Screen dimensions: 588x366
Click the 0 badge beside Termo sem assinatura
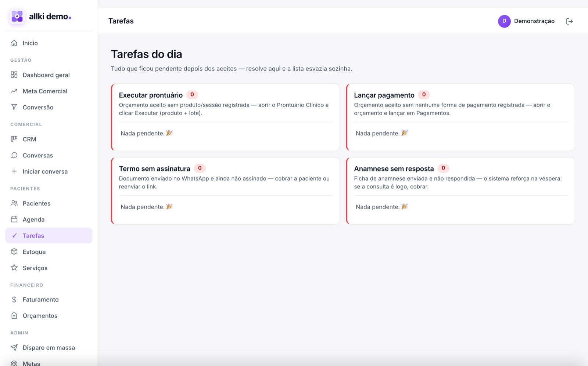200,168
